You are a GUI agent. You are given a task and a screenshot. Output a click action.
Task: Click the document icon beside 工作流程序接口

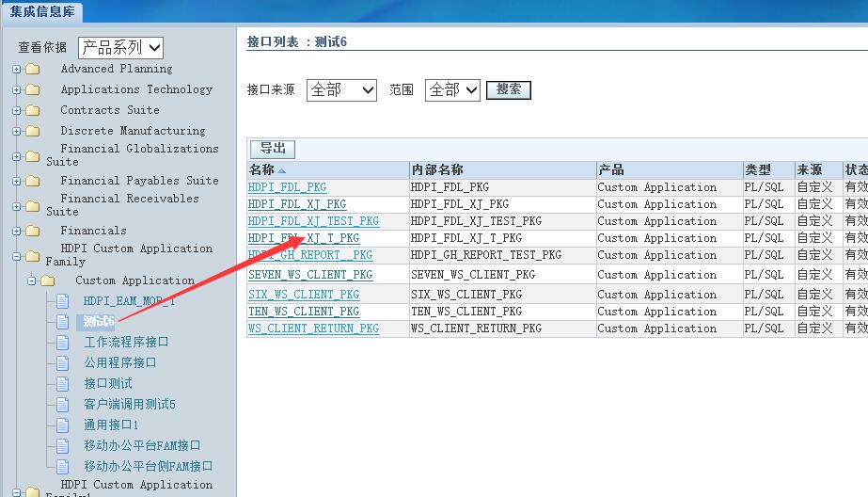[63, 343]
